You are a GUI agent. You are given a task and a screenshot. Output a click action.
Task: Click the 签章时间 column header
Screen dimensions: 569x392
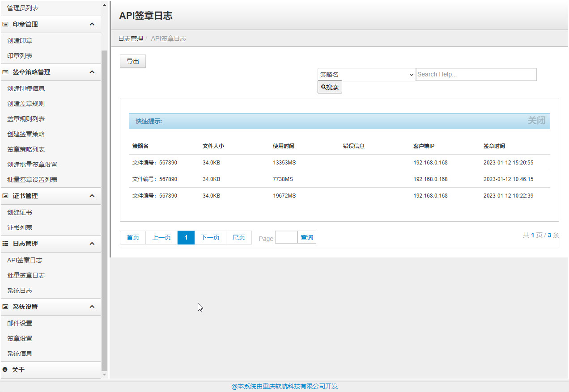click(494, 146)
